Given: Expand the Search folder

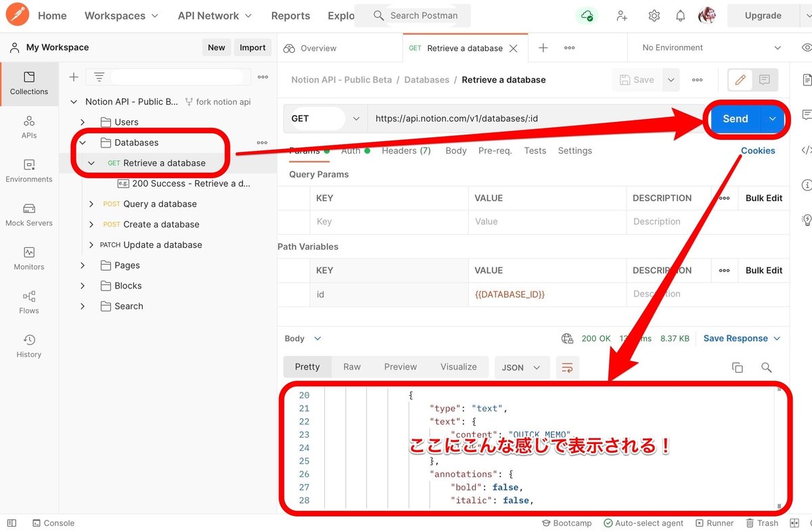Looking at the screenshot, I should coord(83,307).
